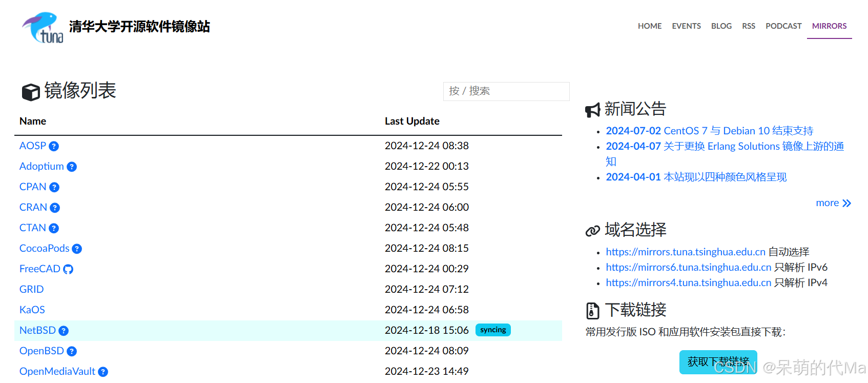The width and height of the screenshot is (868, 383).
Task: Select timestamp 2024-12-22 00:13
Action: click(427, 166)
